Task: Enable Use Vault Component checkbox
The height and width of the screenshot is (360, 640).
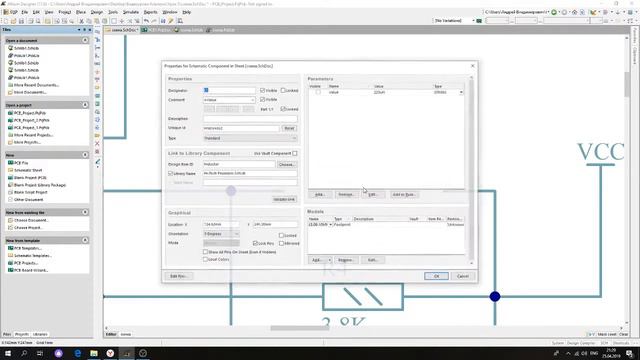Action: [x=295, y=153]
